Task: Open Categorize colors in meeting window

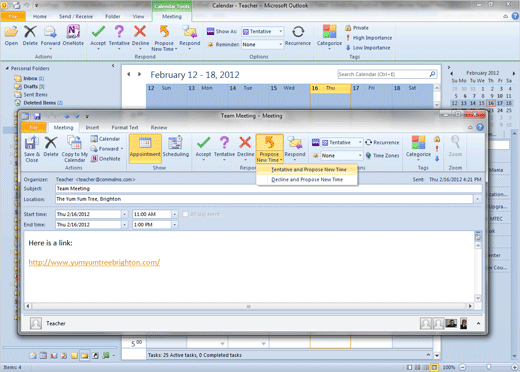Action: click(x=418, y=148)
